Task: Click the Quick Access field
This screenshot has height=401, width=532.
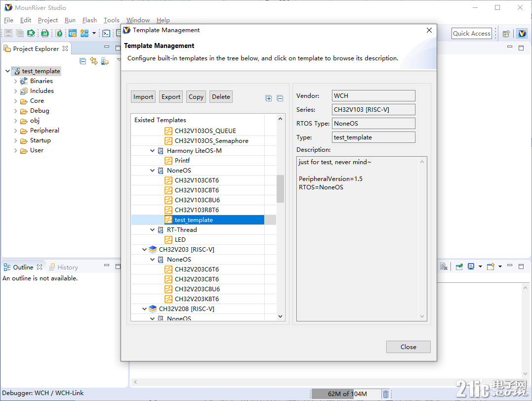Action: [x=472, y=33]
